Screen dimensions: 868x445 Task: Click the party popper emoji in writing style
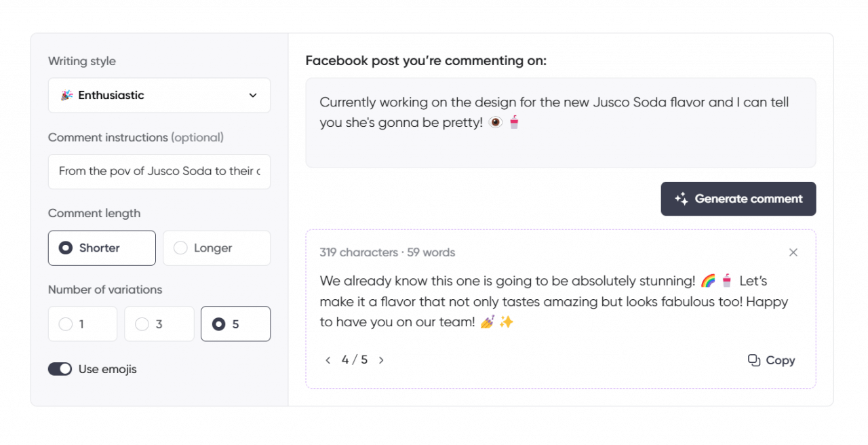66,95
